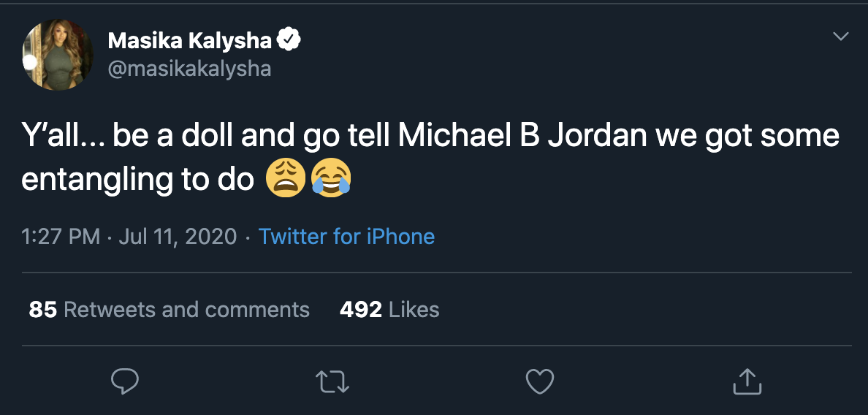Click the tears of joy emoji

(x=331, y=178)
